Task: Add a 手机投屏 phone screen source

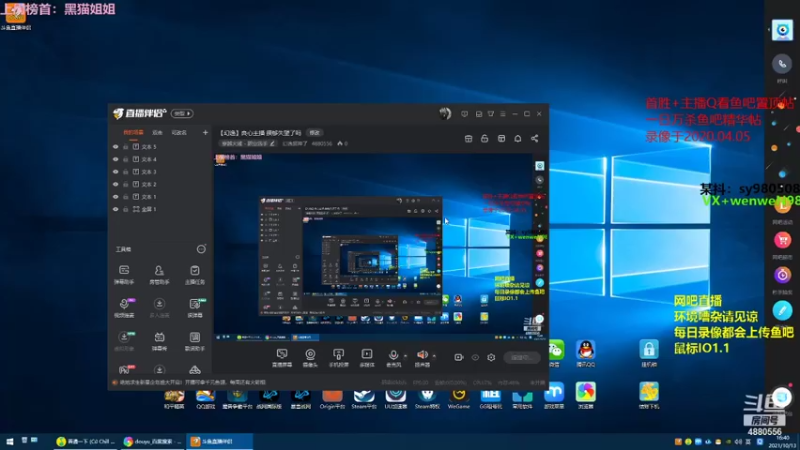Action: (x=338, y=358)
